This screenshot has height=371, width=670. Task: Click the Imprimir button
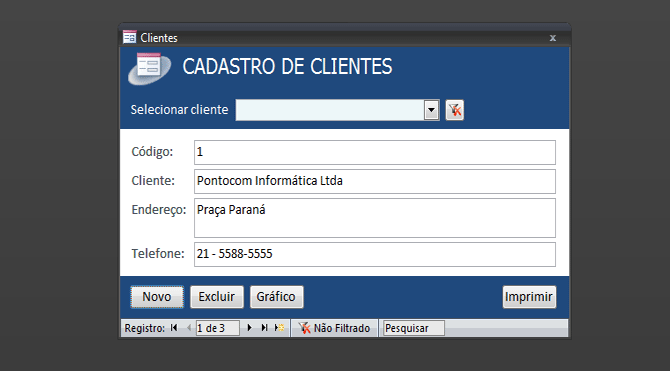pyautogui.click(x=529, y=297)
